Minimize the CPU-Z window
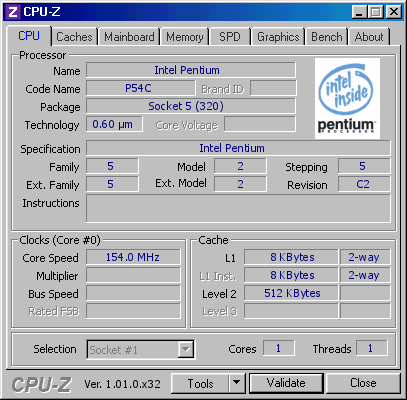Image resolution: width=407 pixels, height=400 pixels. (359, 12)
